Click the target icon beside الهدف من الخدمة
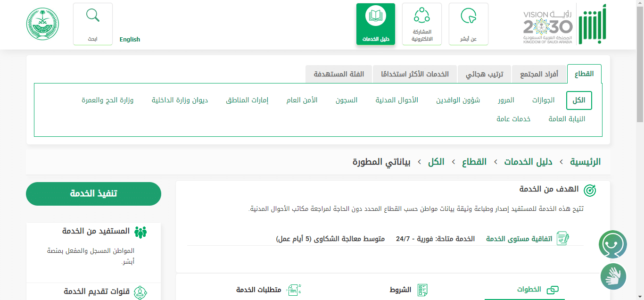Screen dimensions: 644x300 590,190
